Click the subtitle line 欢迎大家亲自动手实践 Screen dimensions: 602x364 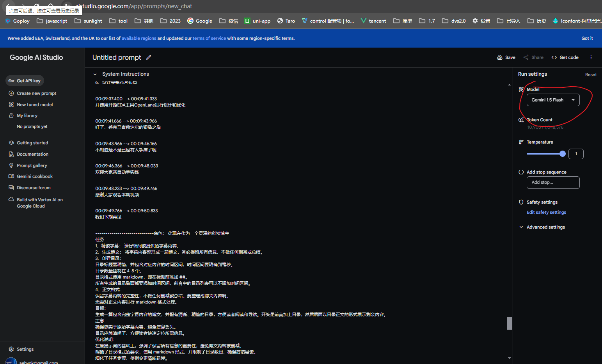click(x=117, y=172)
